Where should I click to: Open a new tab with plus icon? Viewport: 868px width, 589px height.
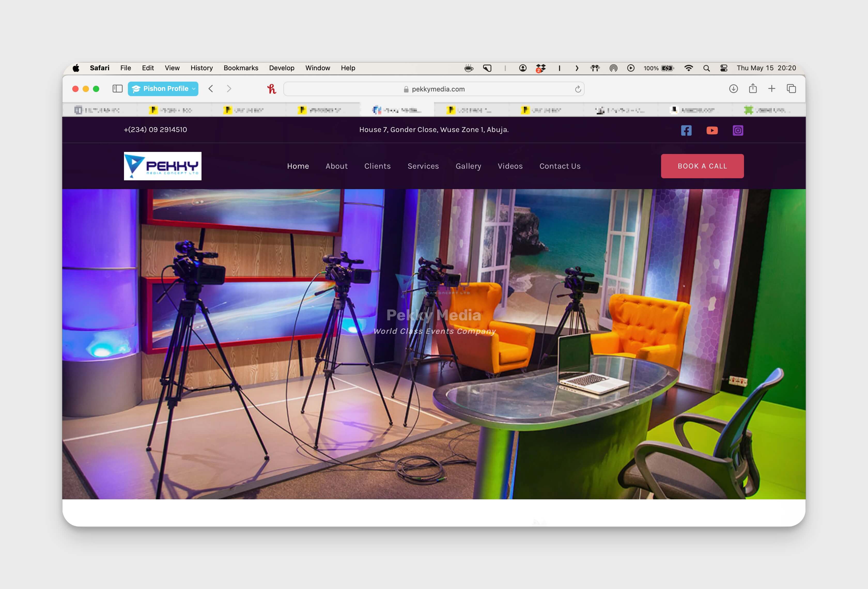(772, 89)
